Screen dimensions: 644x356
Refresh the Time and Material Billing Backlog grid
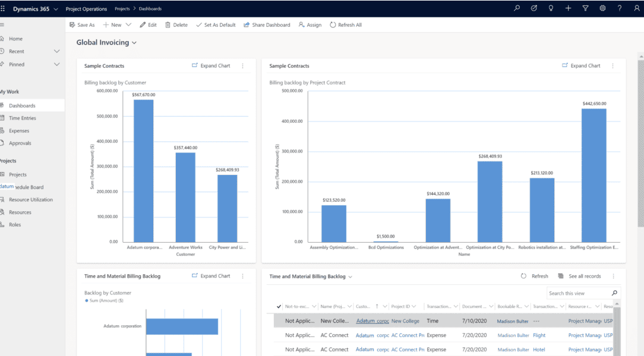pos(534,276)
